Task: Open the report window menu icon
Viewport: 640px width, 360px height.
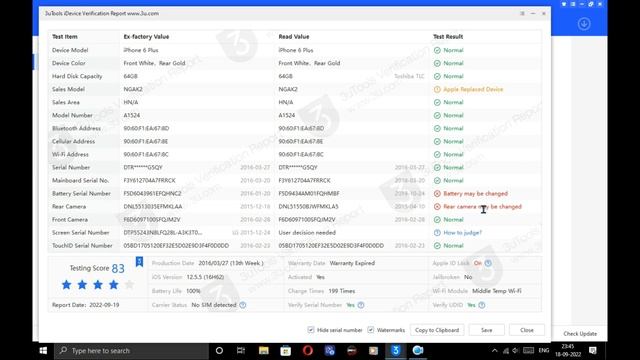Action: tap(522, 13)
